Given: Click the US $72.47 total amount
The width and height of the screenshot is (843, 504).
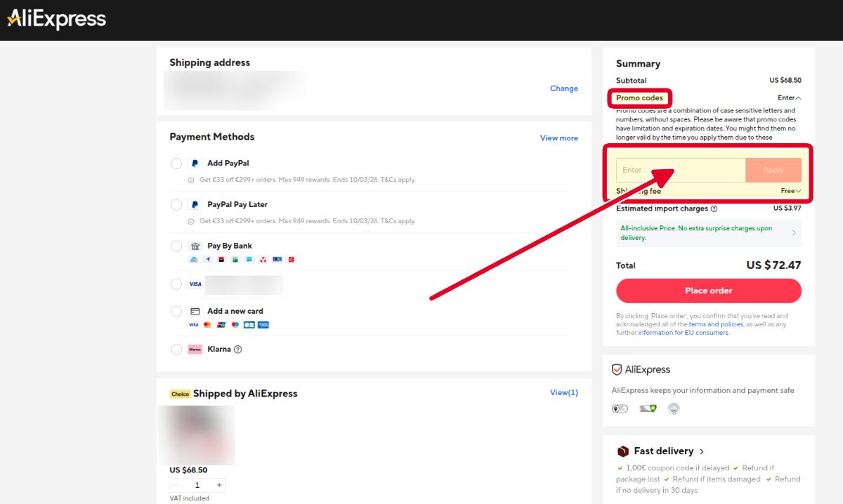Looking at the screenshot, I should pyautogui.click(x=773, y=265).
